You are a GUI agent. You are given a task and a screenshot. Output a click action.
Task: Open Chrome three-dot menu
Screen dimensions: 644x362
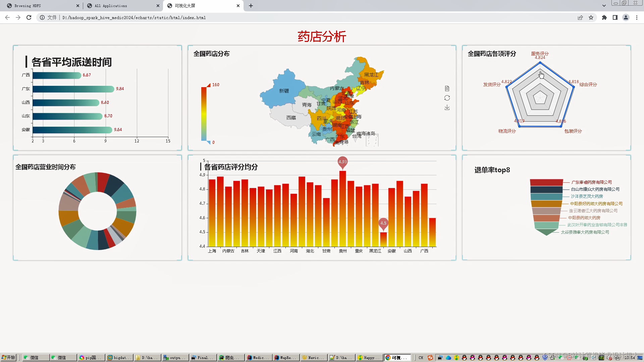click(x=637, y=17)
